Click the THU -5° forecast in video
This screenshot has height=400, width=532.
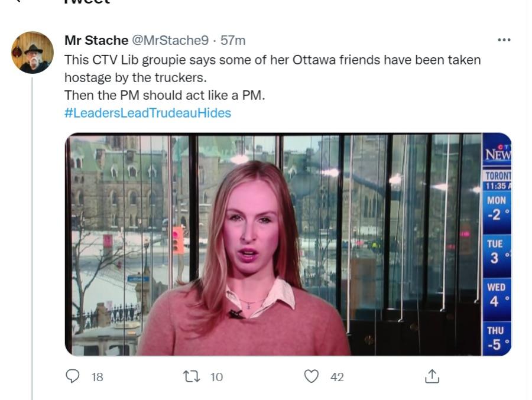coord(498,338)
